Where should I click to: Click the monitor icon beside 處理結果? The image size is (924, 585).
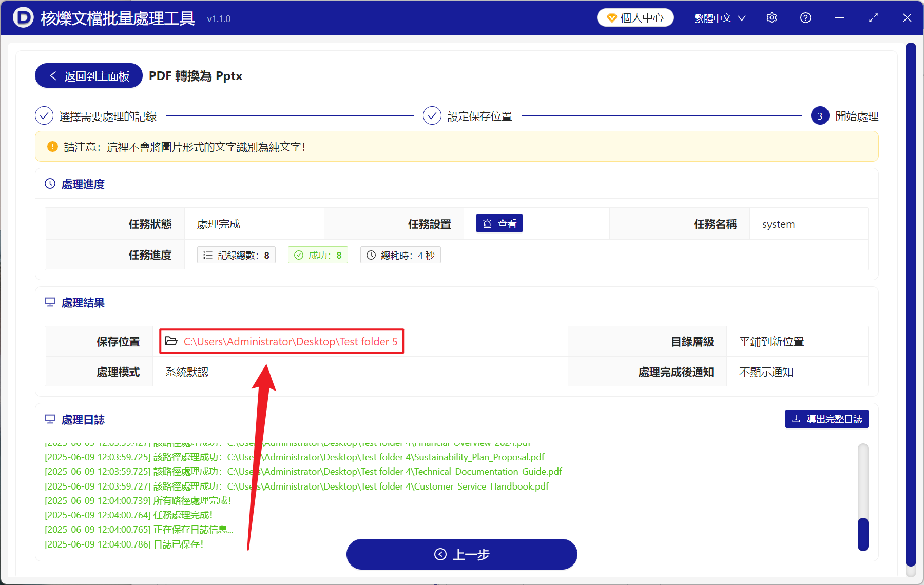(50, 302)
